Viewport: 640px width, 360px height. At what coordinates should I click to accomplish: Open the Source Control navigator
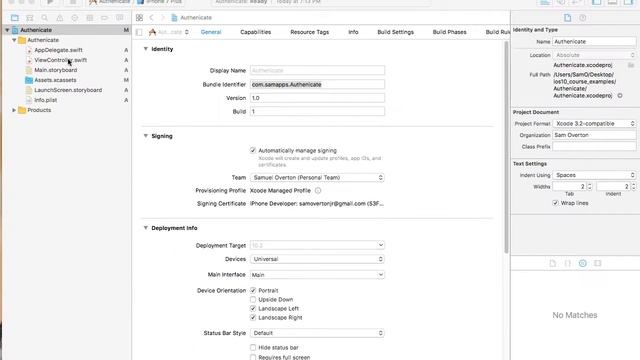tap(30, 18)
